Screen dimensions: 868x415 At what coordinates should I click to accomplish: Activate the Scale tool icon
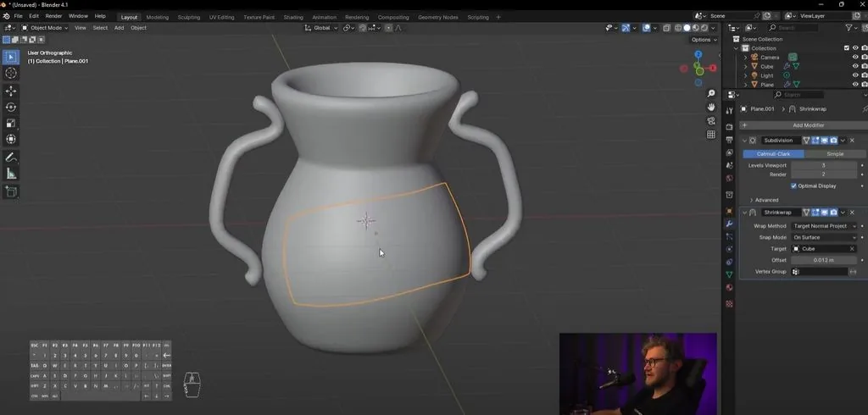(11, 124)
